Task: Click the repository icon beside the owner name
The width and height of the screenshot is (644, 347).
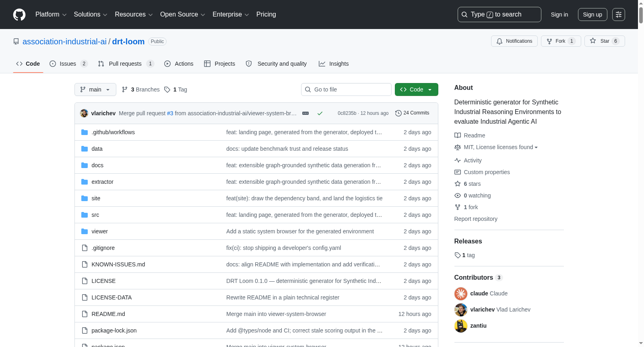Action: [x=16, y=42]
